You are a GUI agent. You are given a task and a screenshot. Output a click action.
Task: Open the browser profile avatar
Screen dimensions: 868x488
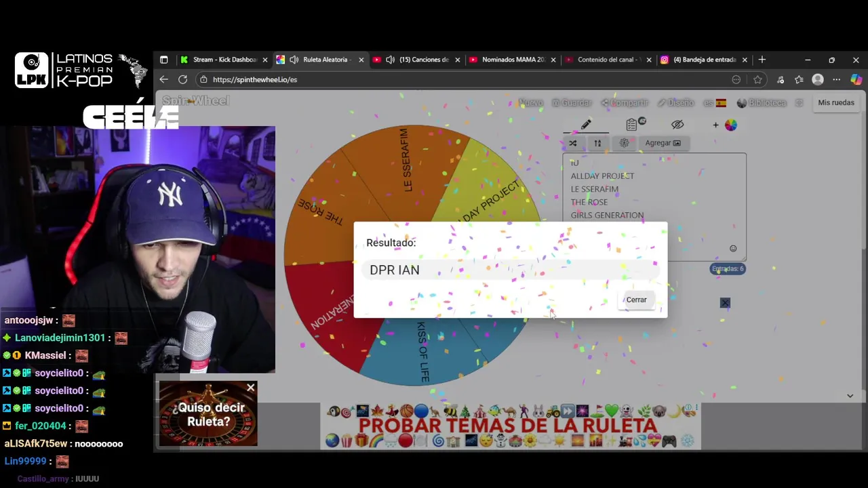click(x=818, y=79)
